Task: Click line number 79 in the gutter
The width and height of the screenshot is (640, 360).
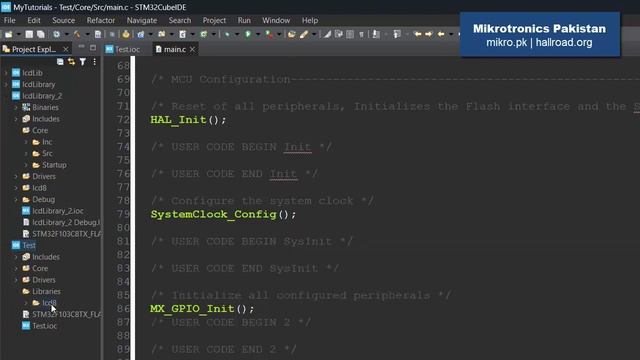Action: (123, 214)
